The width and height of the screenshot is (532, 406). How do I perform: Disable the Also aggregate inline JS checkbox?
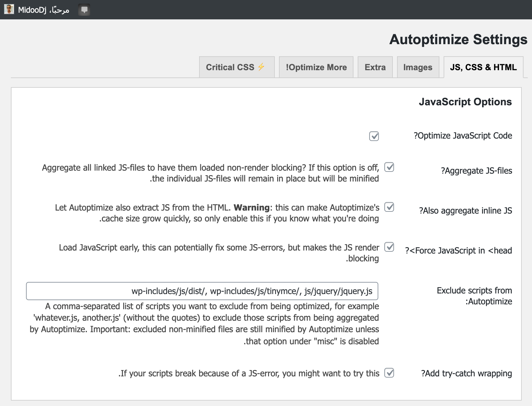[389, 207]
